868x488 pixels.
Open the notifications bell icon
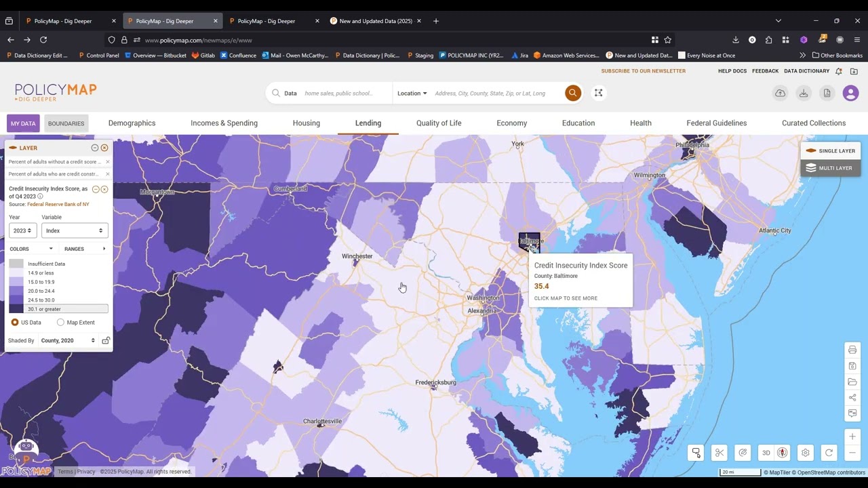tap(839, 71)
